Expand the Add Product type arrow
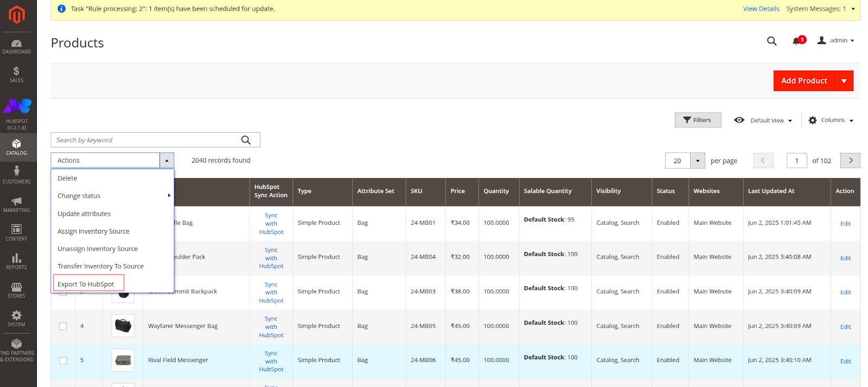Screen dimensions: 868x387 coord(844,81)
